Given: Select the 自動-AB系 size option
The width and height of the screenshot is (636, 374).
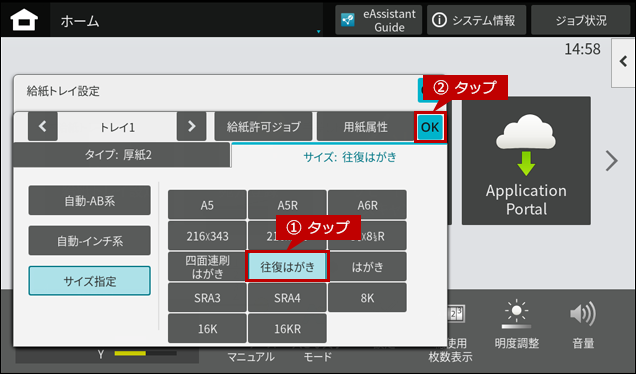Looking at the screenshot, I should pyautogui.click(x=90, y=200).
